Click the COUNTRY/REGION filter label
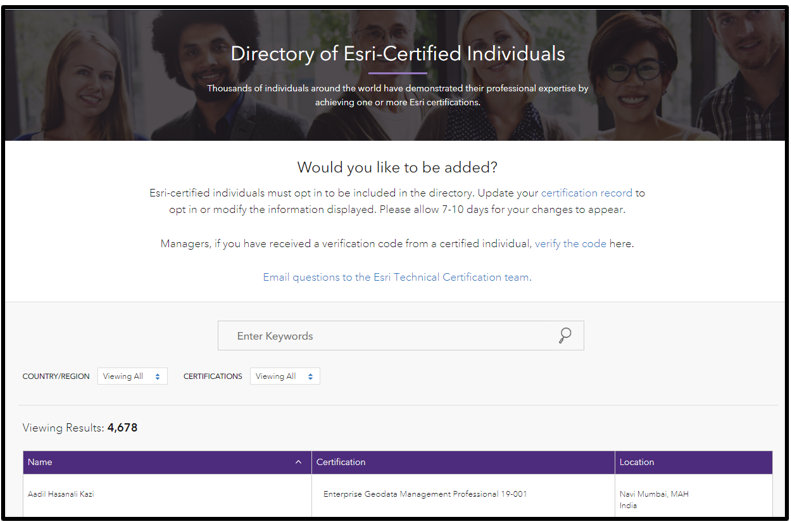This screenshot has height=521, width=791. pyautogui.click(x=56, y=377)
